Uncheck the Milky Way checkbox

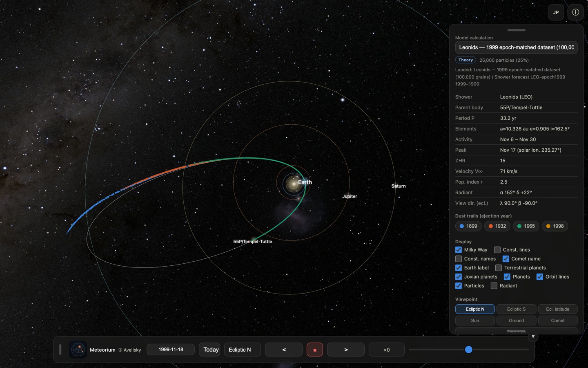[x=459, y=250]
